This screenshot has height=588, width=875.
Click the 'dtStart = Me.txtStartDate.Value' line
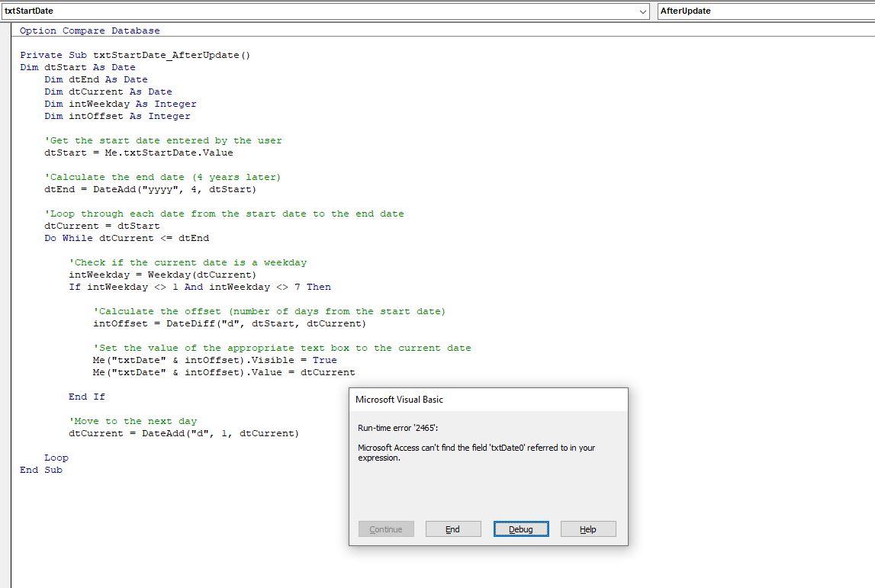139,153
